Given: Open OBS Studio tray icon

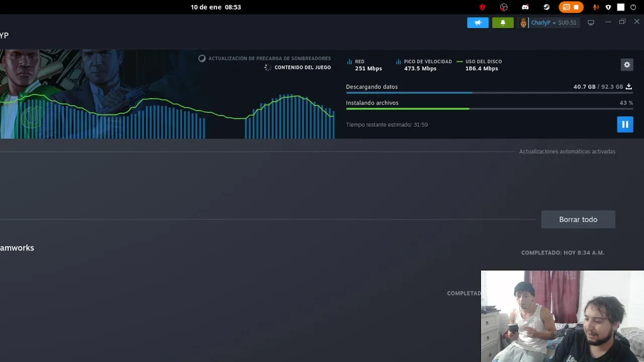Looking at the screenshot, I should [x=504, y=7].
